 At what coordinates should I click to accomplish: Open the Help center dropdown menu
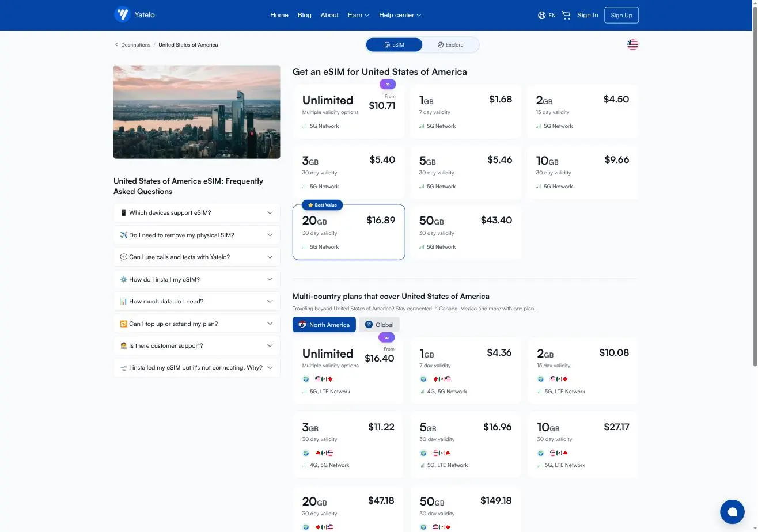400,15
